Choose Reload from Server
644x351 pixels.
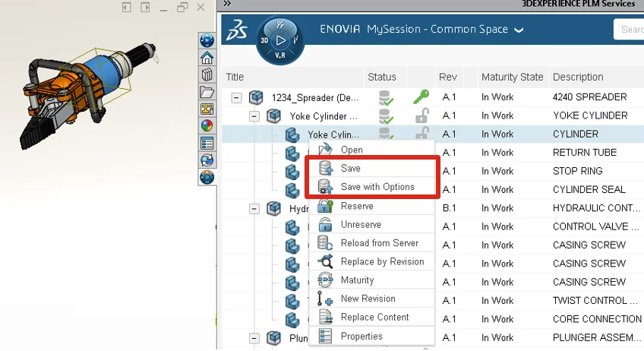click(x=371, y=243)
